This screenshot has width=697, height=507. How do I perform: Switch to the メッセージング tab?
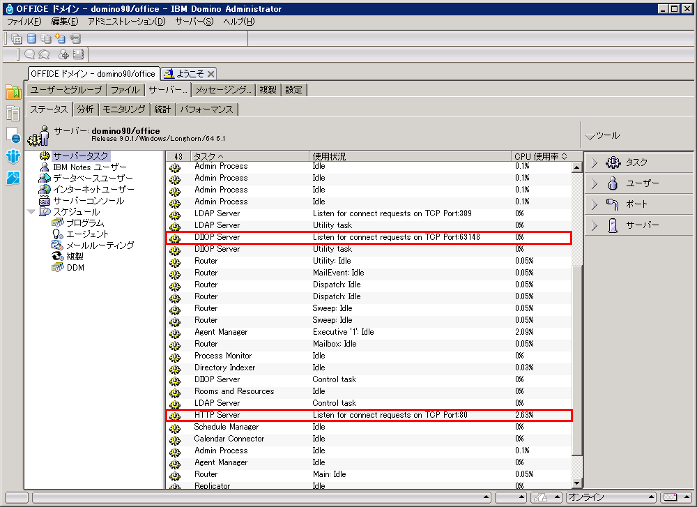pyautogui.click(x=224, y=90)
